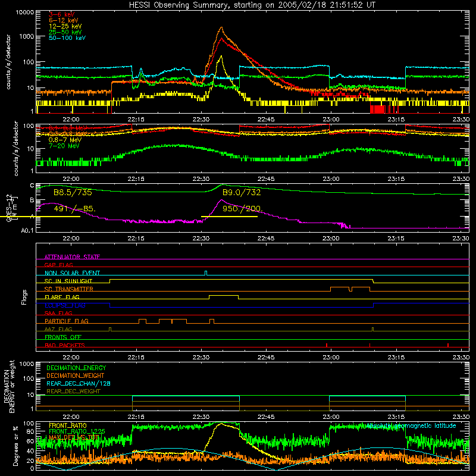Select the yellow 12-25 keV legend label
Viewport: 476px width, 476px height.
(x=65, y=26)
